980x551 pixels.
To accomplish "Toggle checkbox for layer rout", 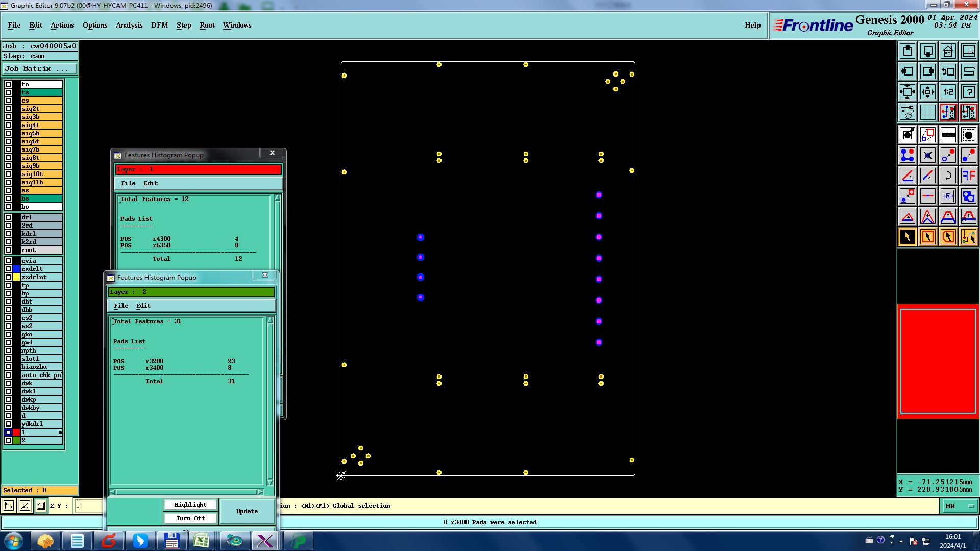I will click(x=8, y=250).
